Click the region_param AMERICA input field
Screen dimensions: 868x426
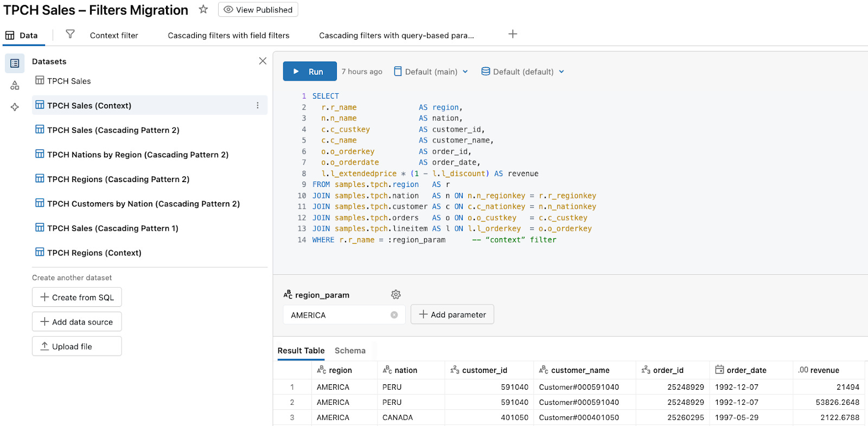tap(344, 315)
